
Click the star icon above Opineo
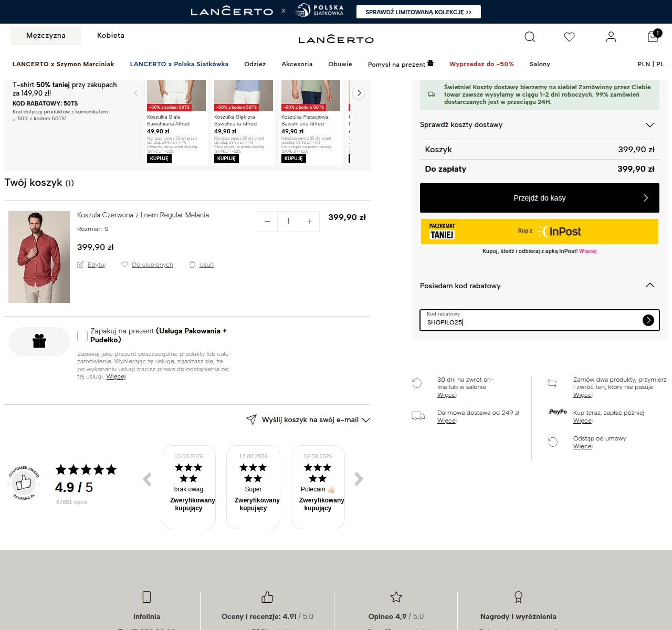tap(396, 597)
